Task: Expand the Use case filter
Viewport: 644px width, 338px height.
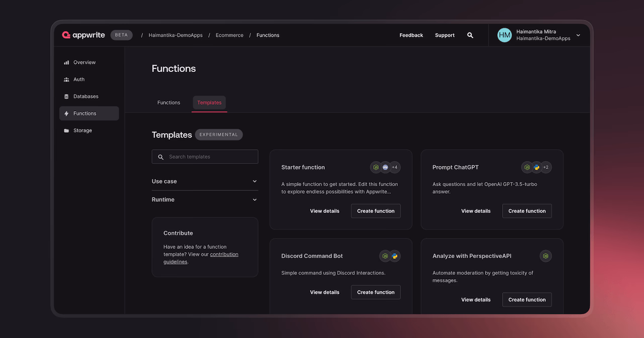Action: 205,181
